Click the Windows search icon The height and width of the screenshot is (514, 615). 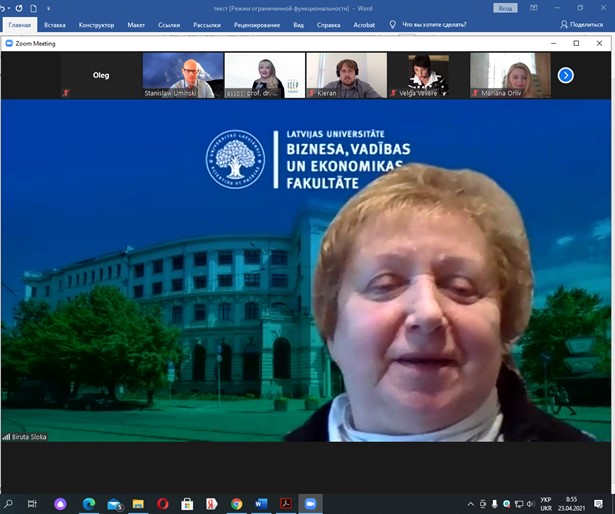[9, 504]
